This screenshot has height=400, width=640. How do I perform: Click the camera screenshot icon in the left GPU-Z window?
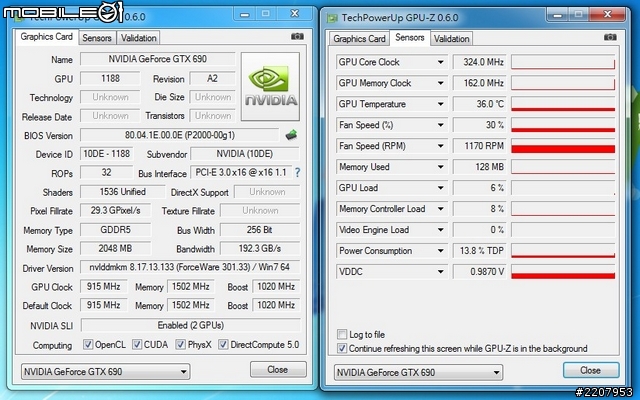click(x=297, y=36)
